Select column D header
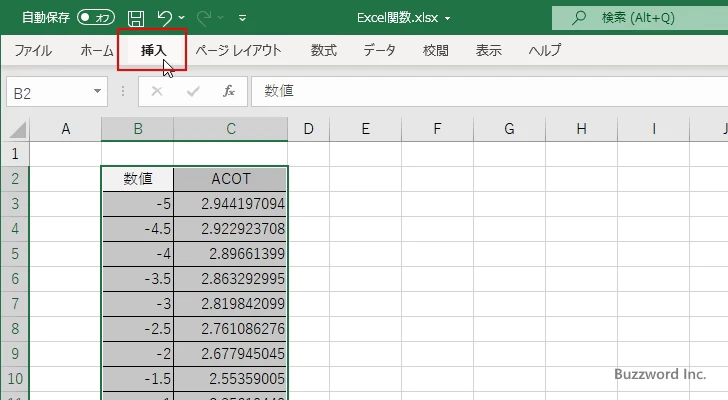This screenshot has width=728, height=400. tap(308, 129)
